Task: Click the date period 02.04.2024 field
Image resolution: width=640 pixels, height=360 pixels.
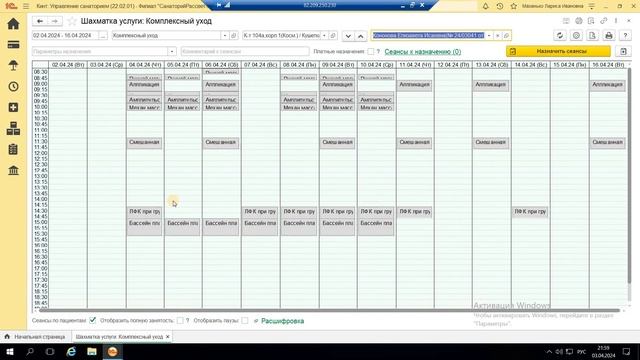Action: point(65,36)
